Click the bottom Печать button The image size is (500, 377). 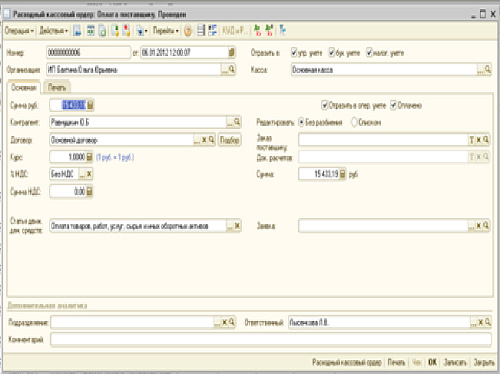pyautogui.click(x=396, y=362)
